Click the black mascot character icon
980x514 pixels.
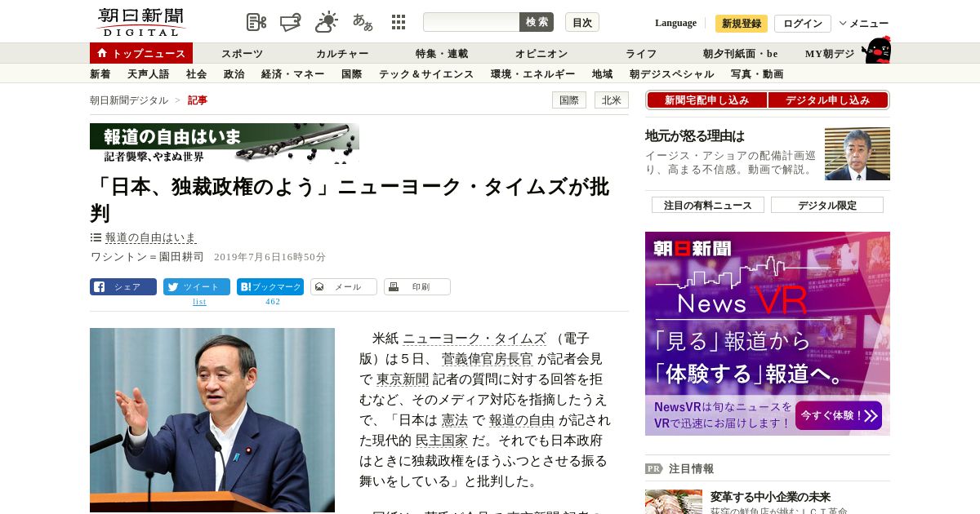click(876, 50)
